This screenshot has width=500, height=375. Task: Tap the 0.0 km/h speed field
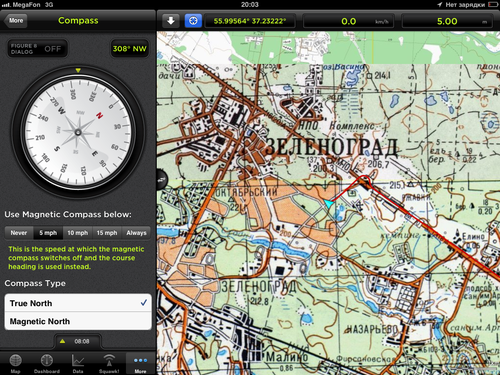348,21
